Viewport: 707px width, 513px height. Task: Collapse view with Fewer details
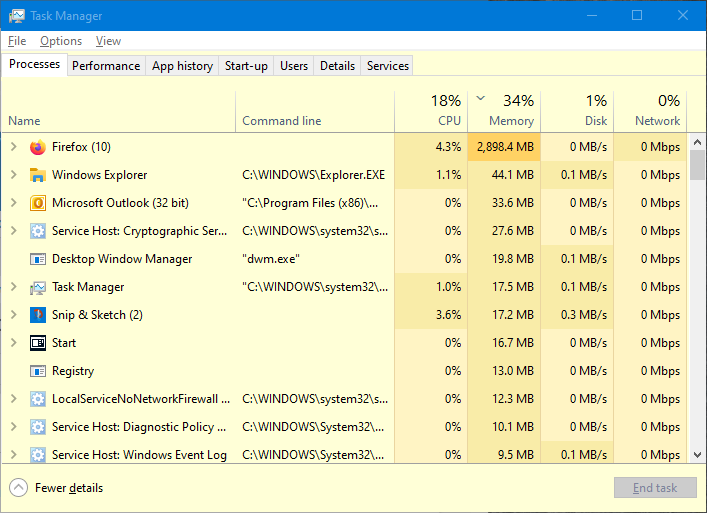click(56, 488)
